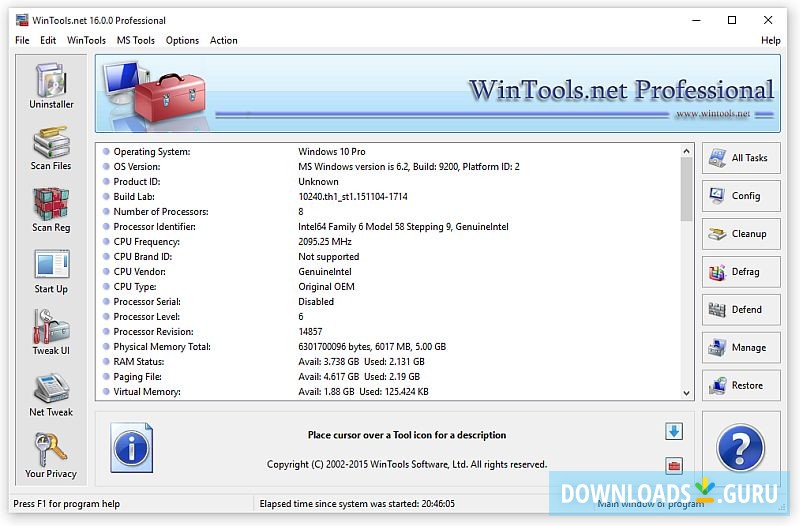Select the Cleanup category
The width and height of the screenshot is (800, 526).
coord(741,234)
